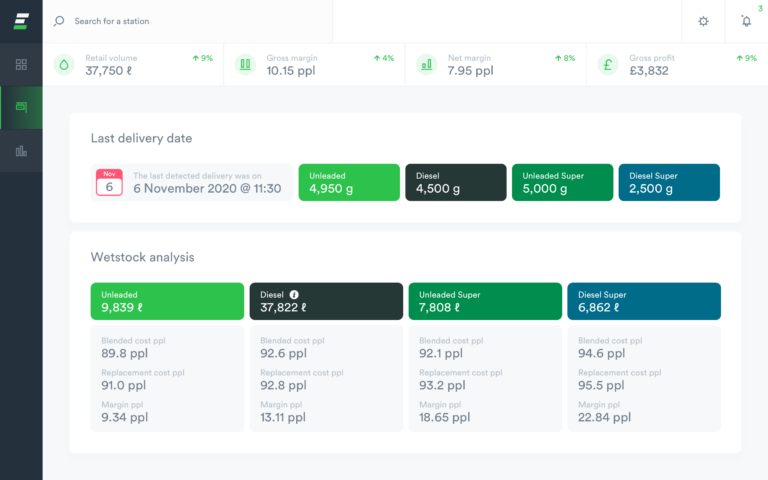Open the Unleaded Super 7,808 wetstock header
This screenshot has width=768, height=480.
pos(485,301)
